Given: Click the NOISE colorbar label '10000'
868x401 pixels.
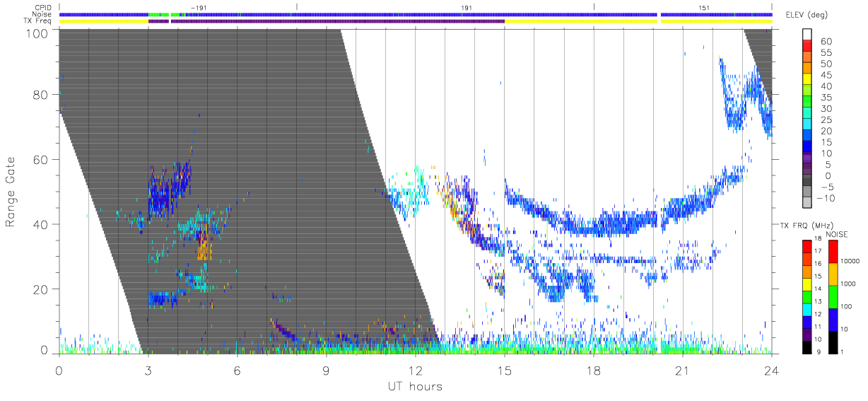Looking at the screenshot, I should (850, 261).
